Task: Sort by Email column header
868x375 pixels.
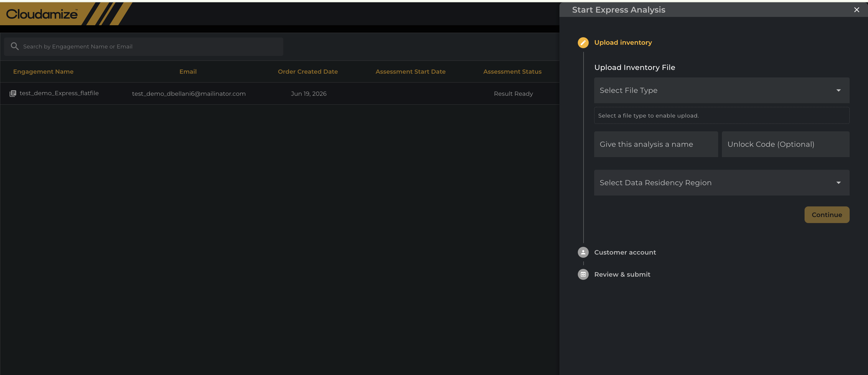Action: point(188,72)
